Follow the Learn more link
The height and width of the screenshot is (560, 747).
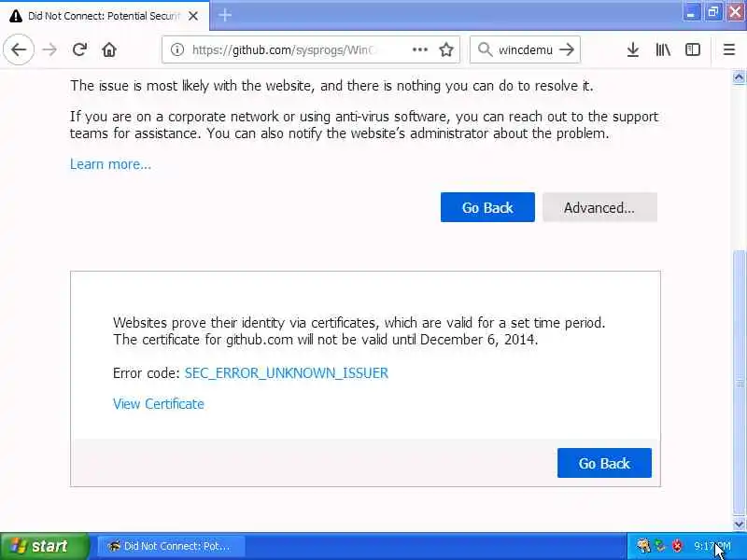point(110,164)
